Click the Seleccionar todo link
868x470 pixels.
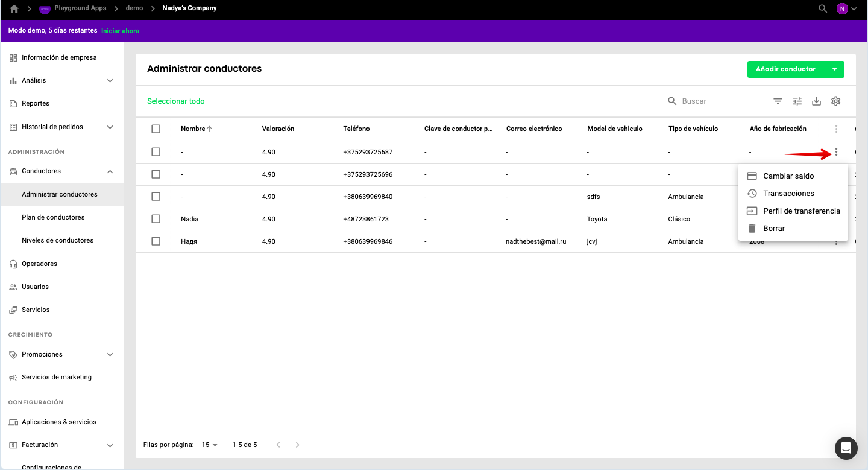[x=176, y=101]
